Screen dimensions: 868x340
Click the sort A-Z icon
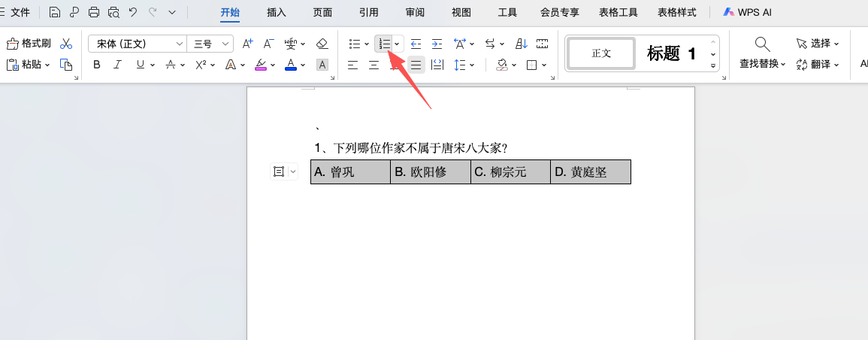click(522, 44)
